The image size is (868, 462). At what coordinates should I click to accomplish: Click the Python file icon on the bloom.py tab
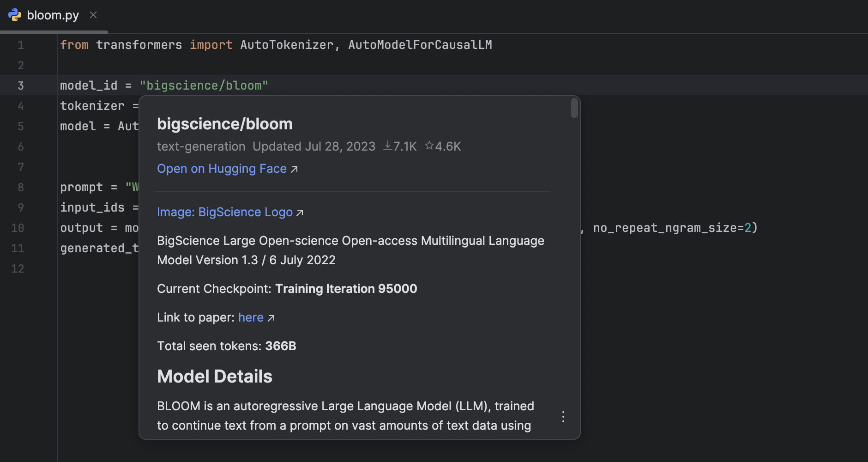pyautogui.click(x=15, y=14)
